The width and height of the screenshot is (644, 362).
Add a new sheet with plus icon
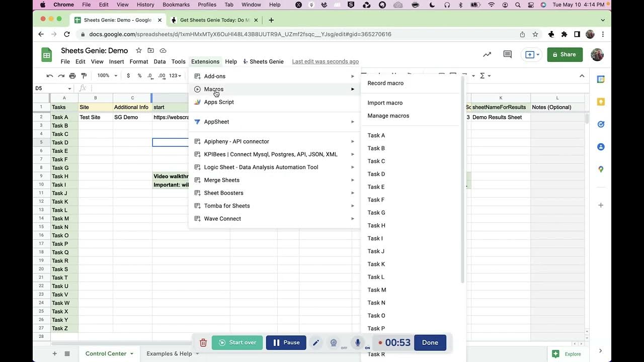55,353
